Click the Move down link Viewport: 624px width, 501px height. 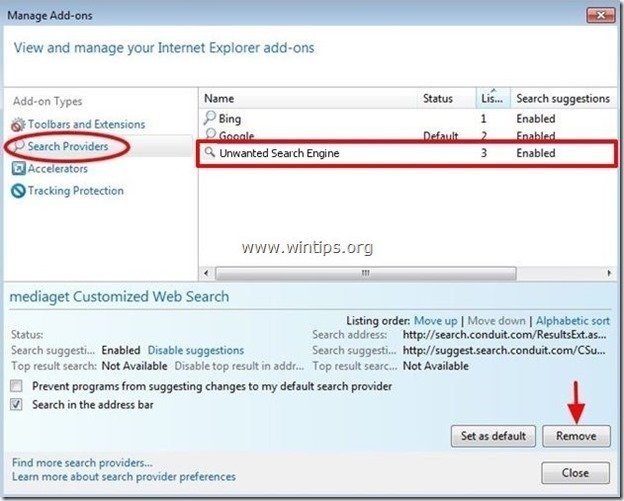tap(496, 321)
